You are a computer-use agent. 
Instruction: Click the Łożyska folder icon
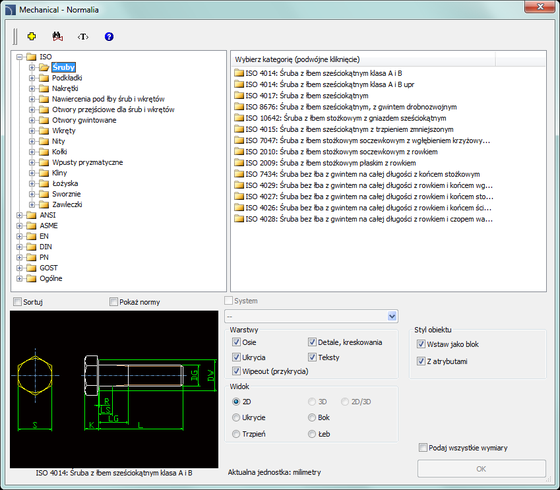(x=44, y=184)
